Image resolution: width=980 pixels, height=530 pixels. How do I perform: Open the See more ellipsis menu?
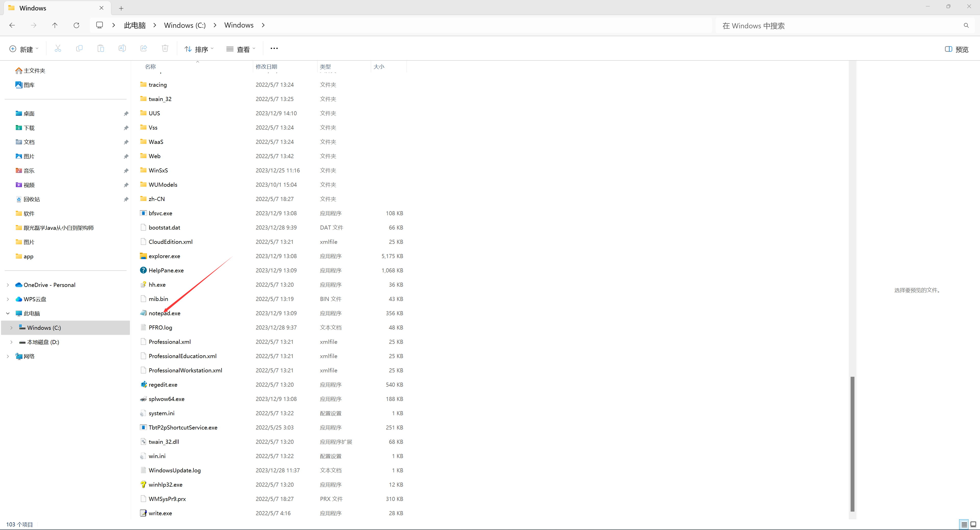point(274,49)
